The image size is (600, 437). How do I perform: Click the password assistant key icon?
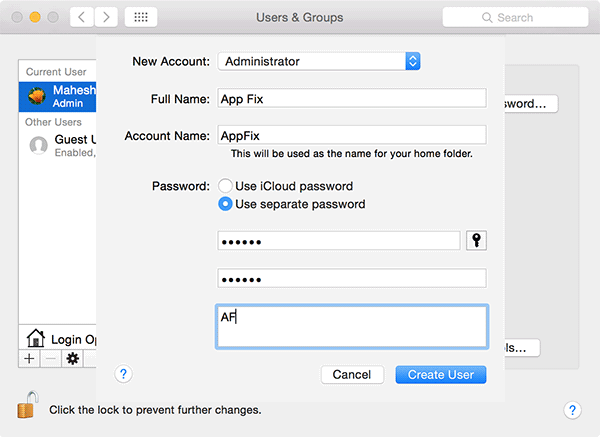click(476, 240)
